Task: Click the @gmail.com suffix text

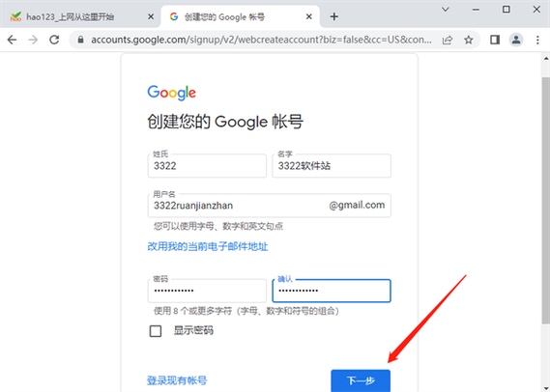Action: [x=357, y=206]
